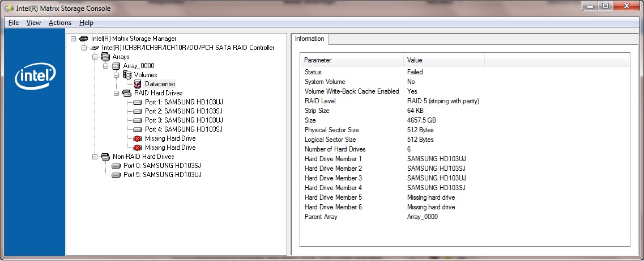This screenshot has width=644, height=261.
Task: Click the Port 5 hard drive icon
Action: (116, 175)
